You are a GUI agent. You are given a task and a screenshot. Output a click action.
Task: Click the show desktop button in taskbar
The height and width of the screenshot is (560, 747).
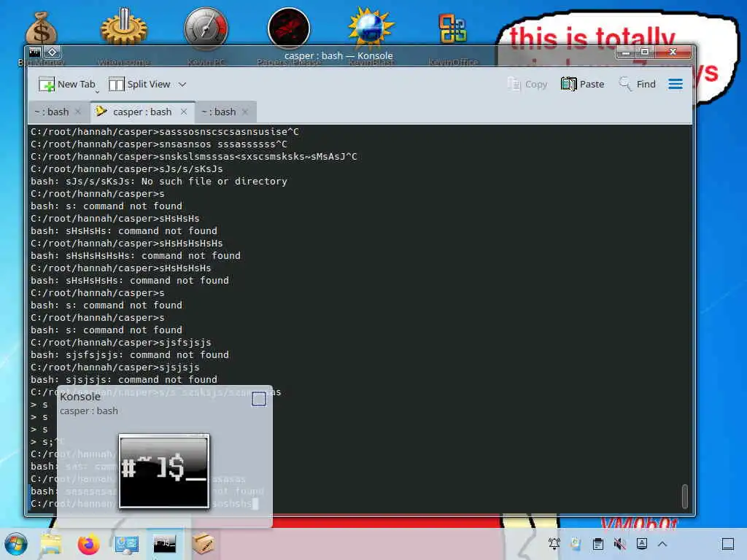(728, 544)
